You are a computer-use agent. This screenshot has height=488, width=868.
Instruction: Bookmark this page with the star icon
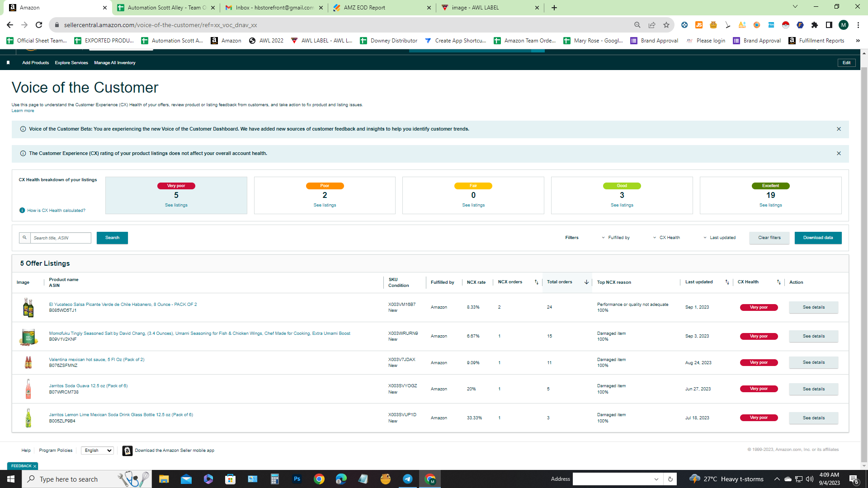click(666, 25)
